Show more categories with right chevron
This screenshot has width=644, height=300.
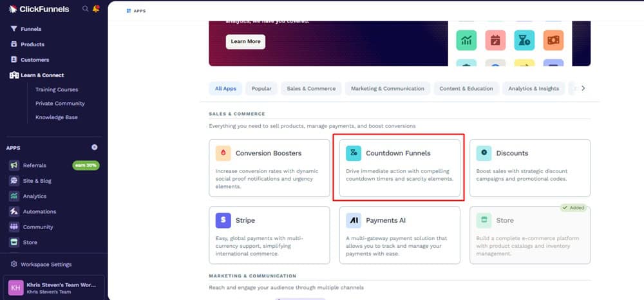583,88
